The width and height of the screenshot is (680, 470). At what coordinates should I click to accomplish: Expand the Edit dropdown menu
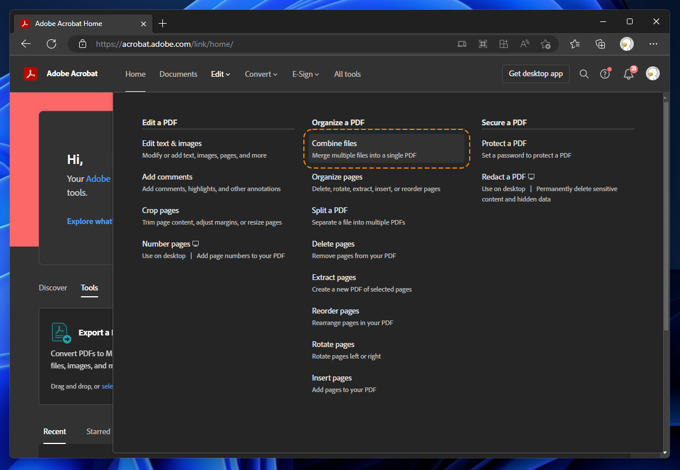tap(220, 74)
